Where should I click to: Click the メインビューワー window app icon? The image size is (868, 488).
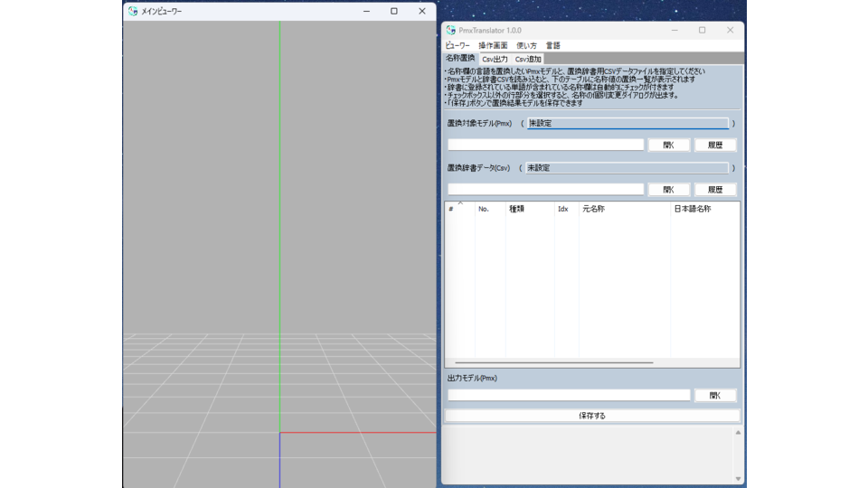[133, 11]
